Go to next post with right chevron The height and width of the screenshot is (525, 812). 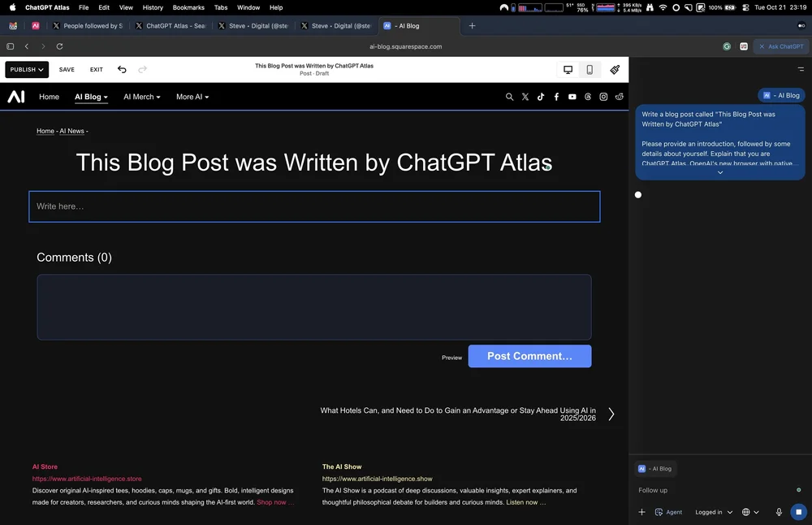[611, 414]
